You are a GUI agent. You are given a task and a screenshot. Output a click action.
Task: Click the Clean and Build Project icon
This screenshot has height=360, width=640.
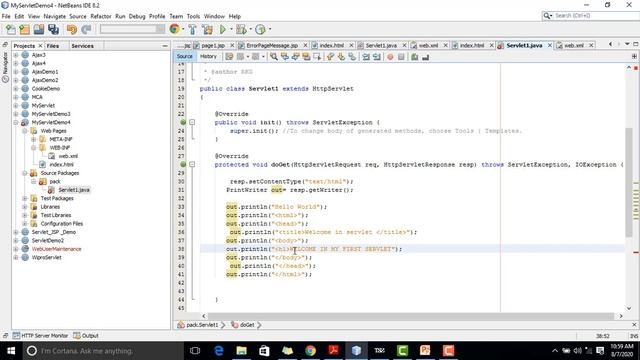pyautogui.click(x=207, y=29)
